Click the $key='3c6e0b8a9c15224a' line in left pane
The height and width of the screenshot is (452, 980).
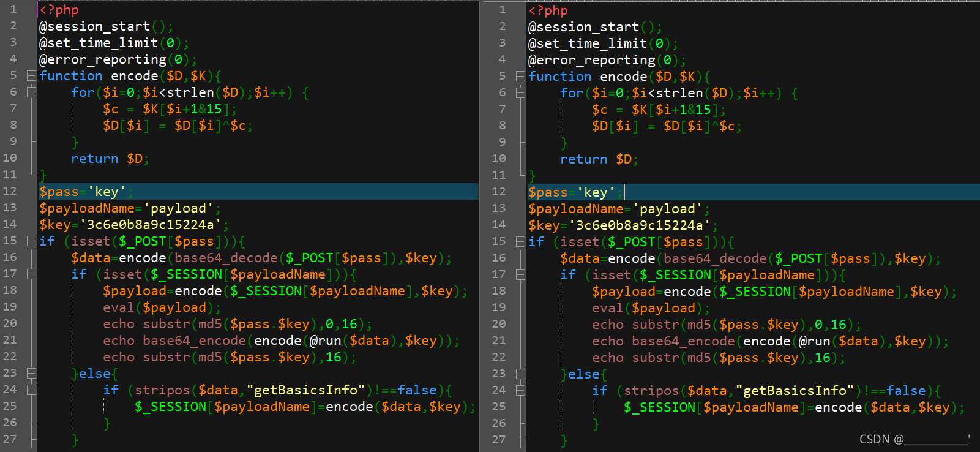(x=134, y=225)
